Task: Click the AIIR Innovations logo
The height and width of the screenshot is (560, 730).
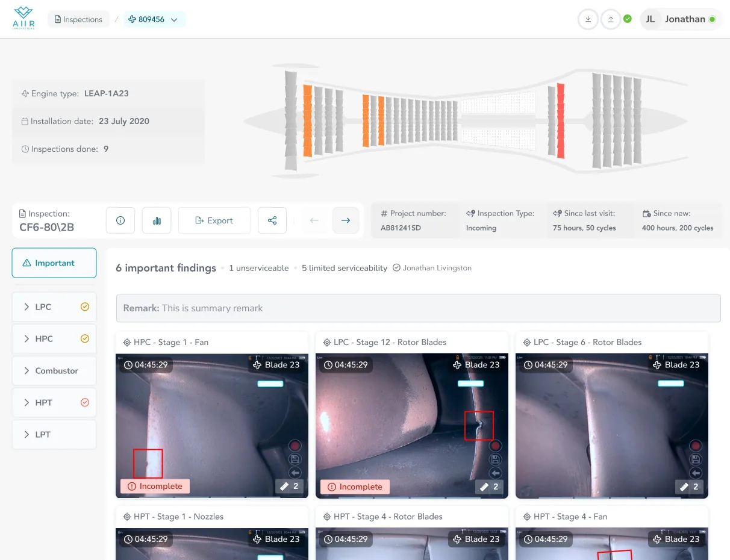Action: [x=24, y=19]
